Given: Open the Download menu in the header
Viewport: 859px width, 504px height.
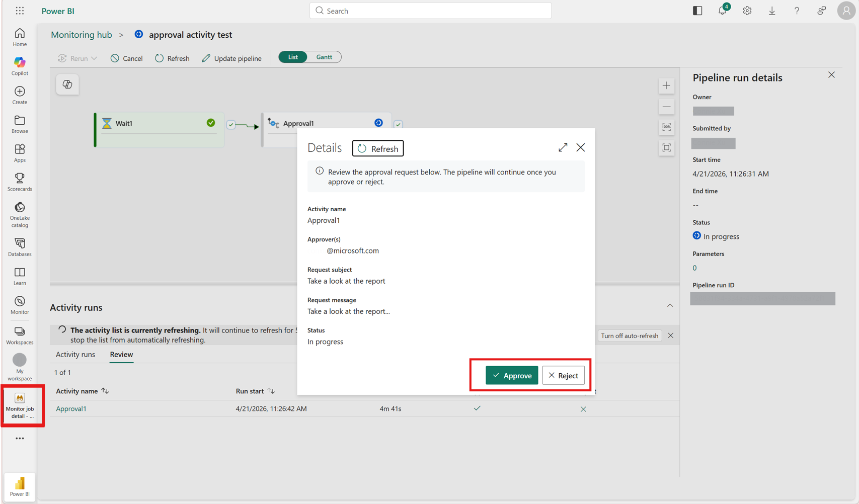Looking at the screenshot, I should point(772,11).
